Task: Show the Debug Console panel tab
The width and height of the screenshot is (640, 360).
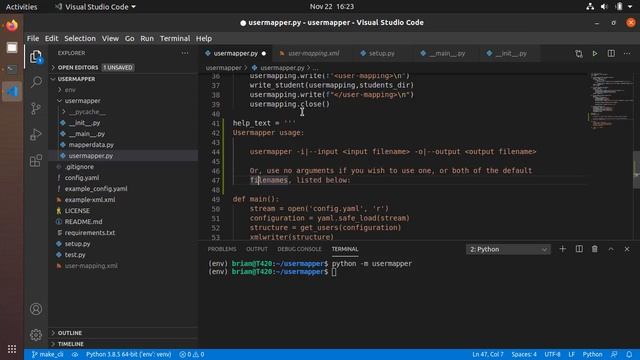Action: coord(299,249)
